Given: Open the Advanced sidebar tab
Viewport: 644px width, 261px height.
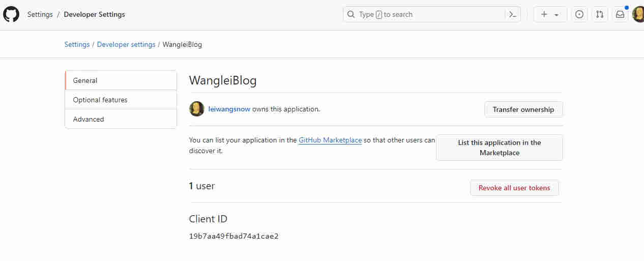Looking at the screenshot, I should [x=121, y=119].
